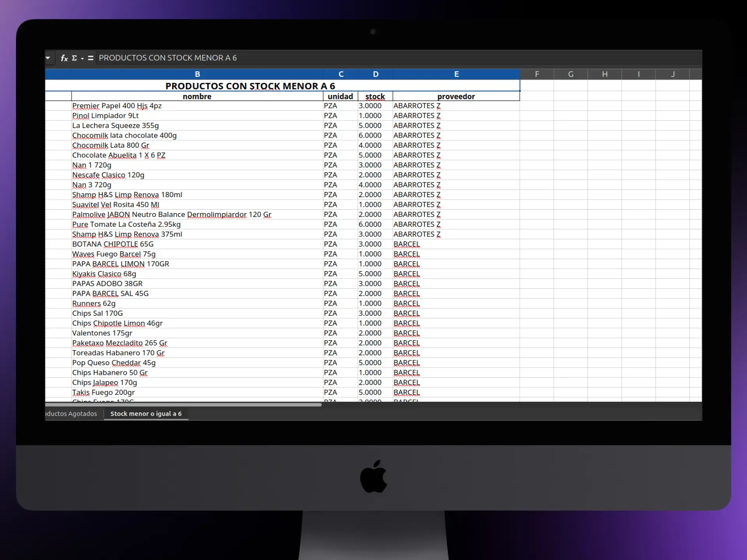Click the stock value for Pinol Limpiador 9Lt
The height and width of the screenshot is (560, 747).
tap(375, 116)
